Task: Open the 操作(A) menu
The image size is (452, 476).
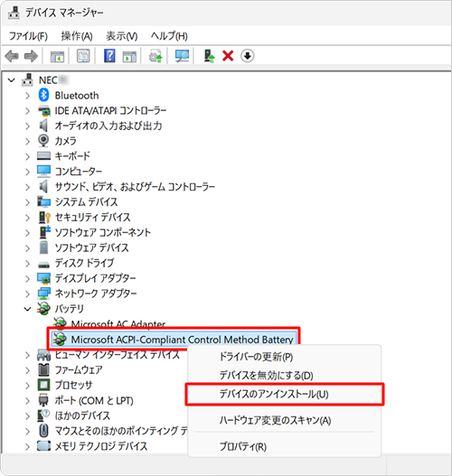Action: [77, 36]
